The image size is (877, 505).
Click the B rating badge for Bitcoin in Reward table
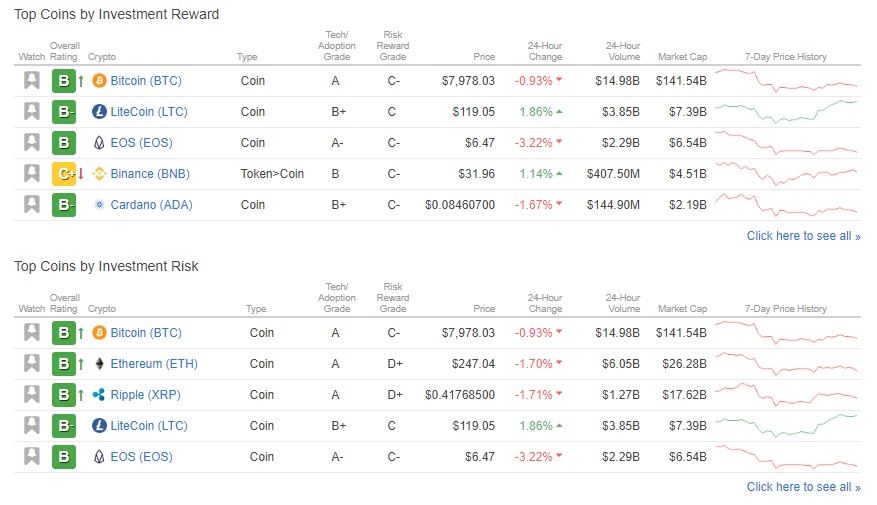click(x=64, y=81)
